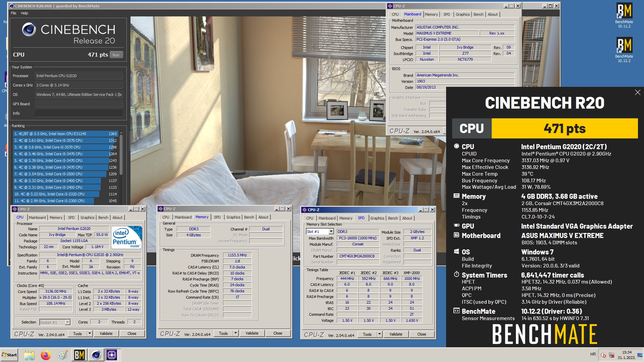This screenshot has height=362, width=644.
Task: Click the Motherboard icon in BenchMate panel
Action: point(457,235)
